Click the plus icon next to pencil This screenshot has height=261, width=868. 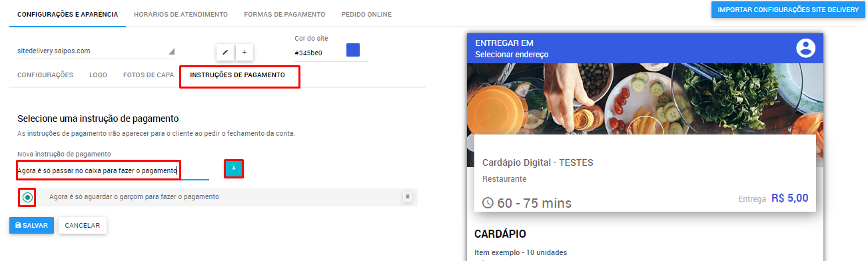[244, 52]
